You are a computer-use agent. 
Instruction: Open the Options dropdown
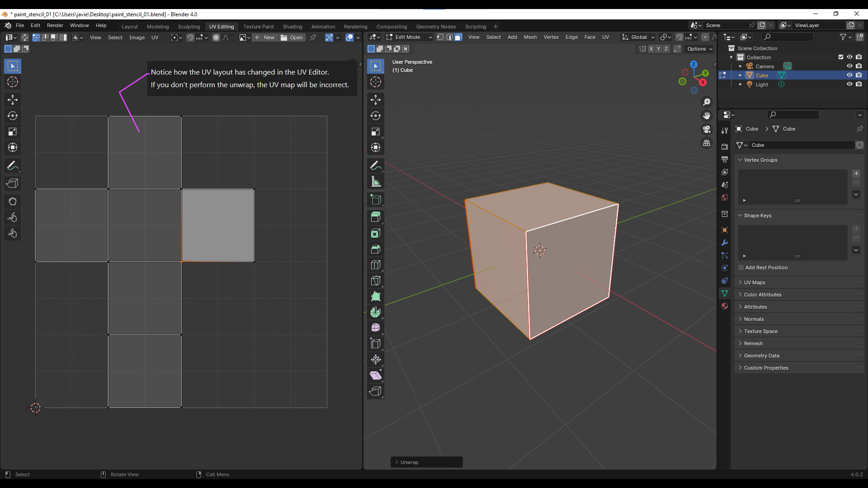(699, 49)
